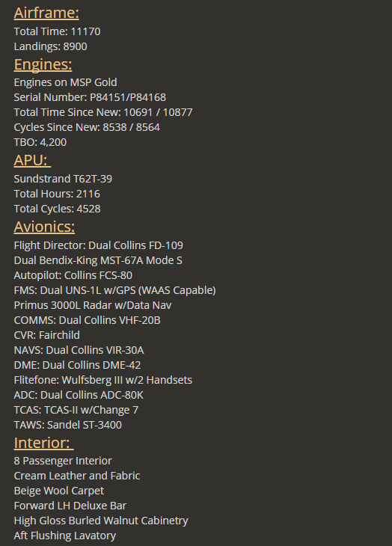The image size is (392, 546).
Task: Click the Landings 8900 text
Action: click(x=50, y=46)
